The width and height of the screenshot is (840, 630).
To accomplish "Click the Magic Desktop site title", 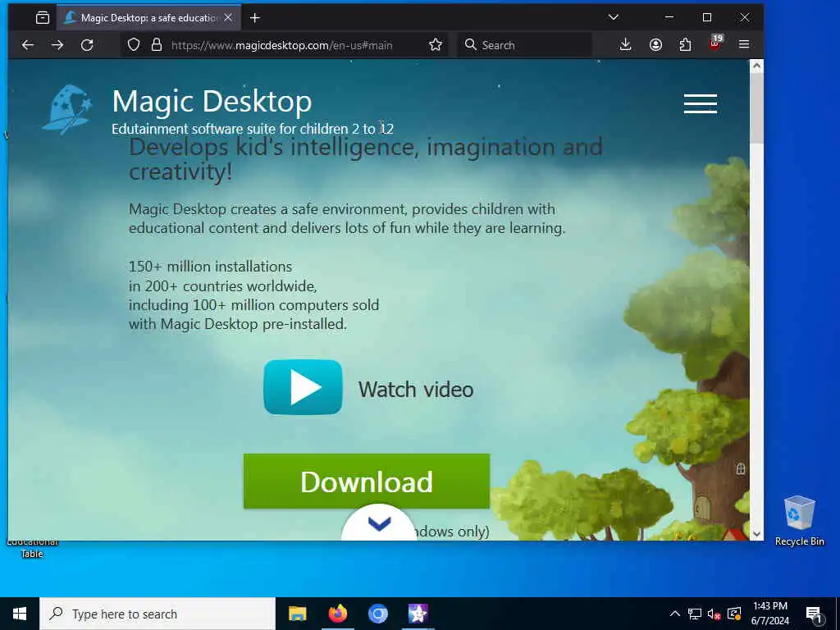I will (x=212, y=101).
